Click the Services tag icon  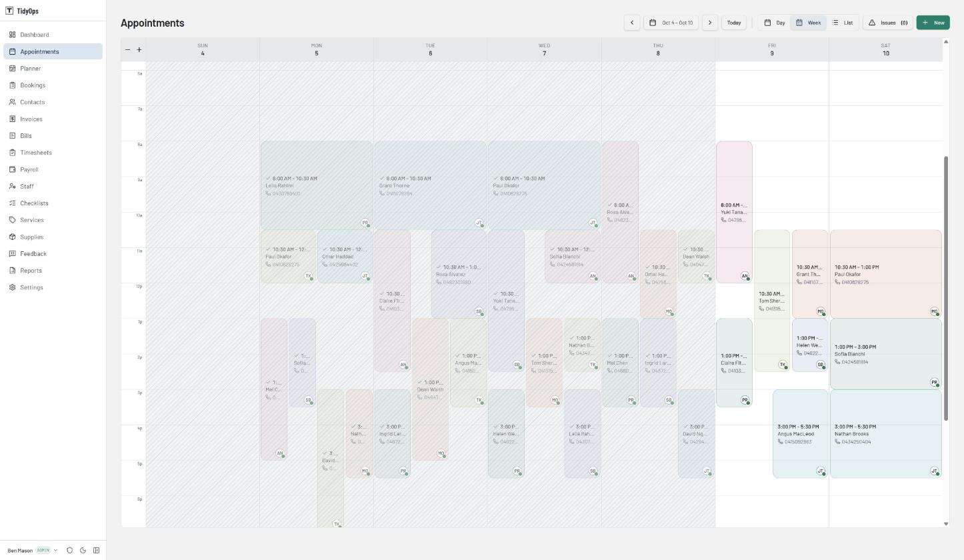point(13,220)
